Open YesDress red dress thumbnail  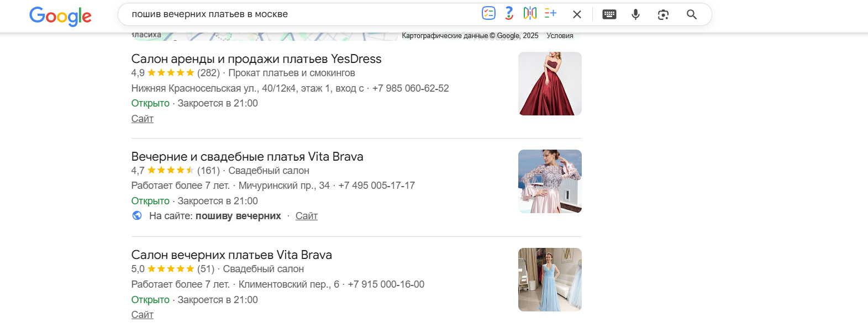pos(550,83)
